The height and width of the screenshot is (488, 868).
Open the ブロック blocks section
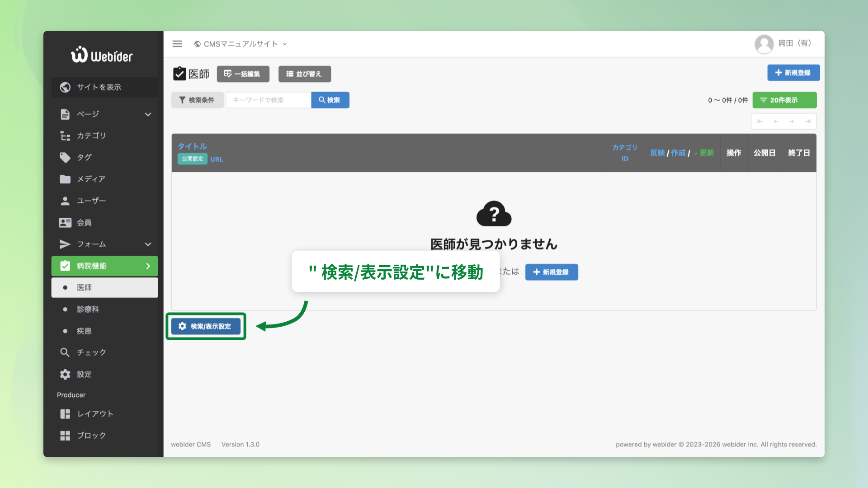coord(91,436)
